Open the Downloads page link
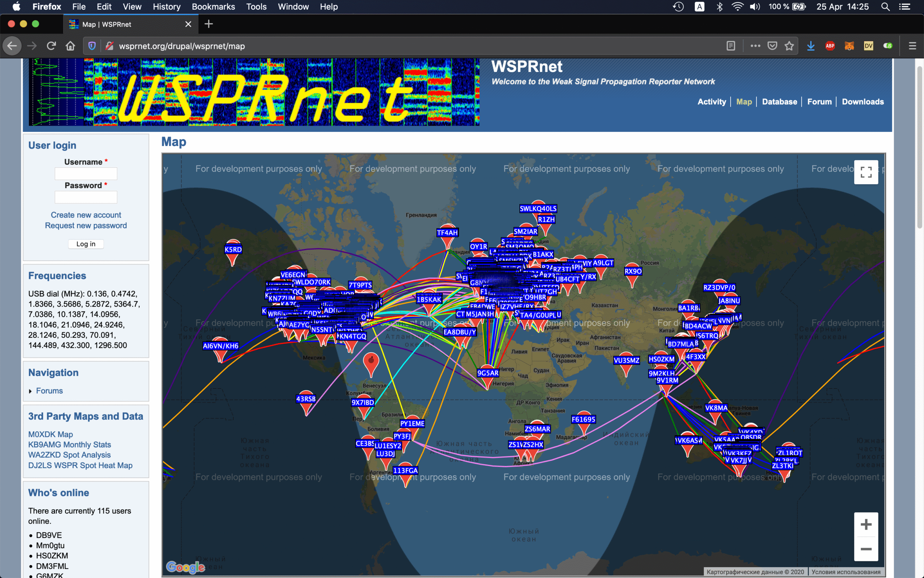The width and height of the screenshot is (924, 578). (863, 102)
